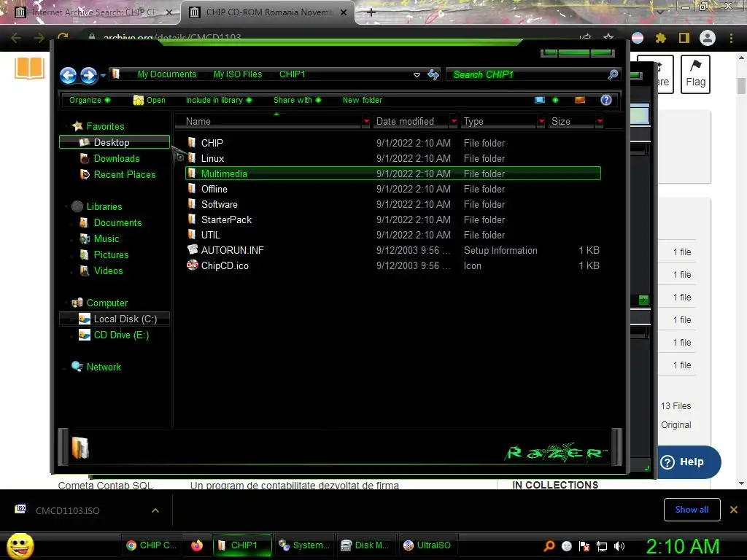Open CMCD1103.ISO download options chevron

155,510
